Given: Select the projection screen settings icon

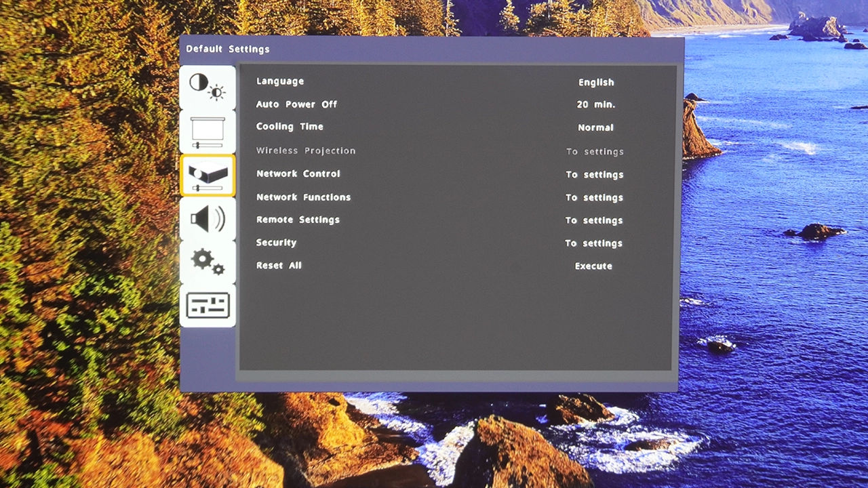Looking at the screenshot, I should click(x=208, y=131).
